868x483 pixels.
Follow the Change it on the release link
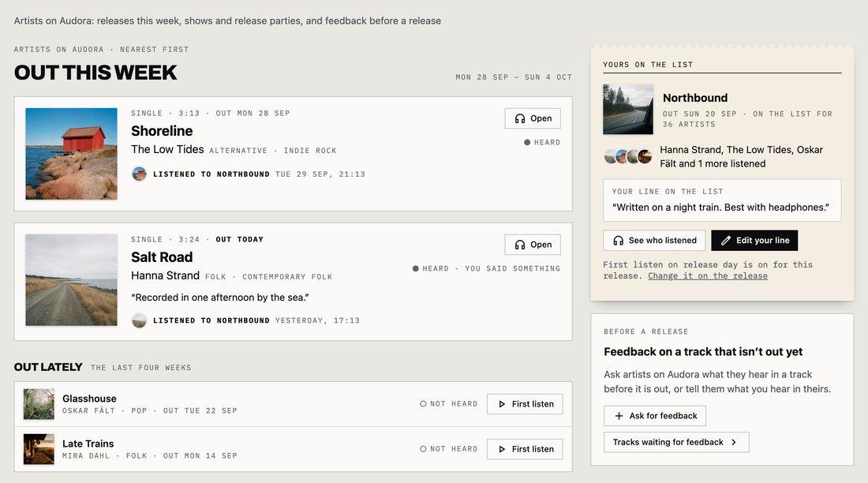tap(708, 276)
